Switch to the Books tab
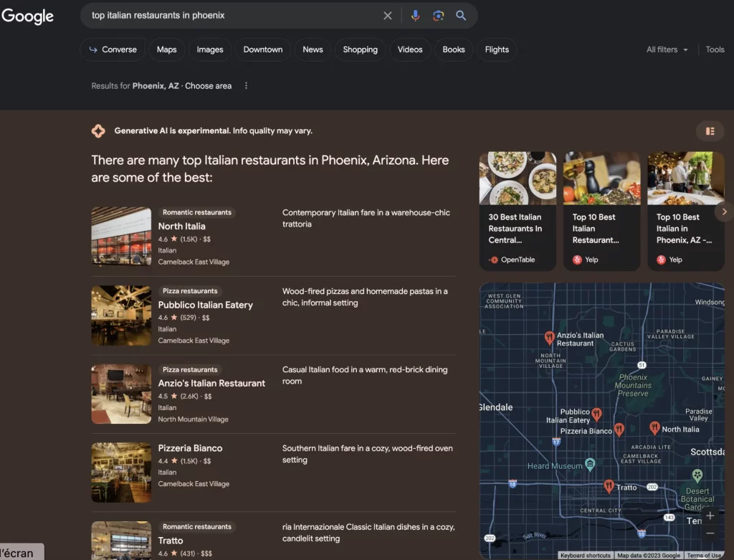The width and height of the screenshot is (734, 560). [x=454, y=49]
